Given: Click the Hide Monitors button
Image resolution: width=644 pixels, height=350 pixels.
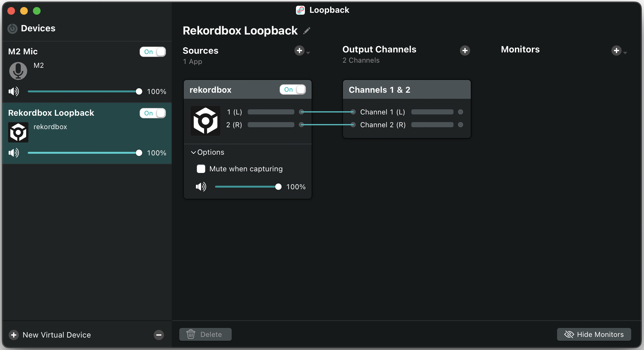Looking at the screenshot, I should 594,334.
